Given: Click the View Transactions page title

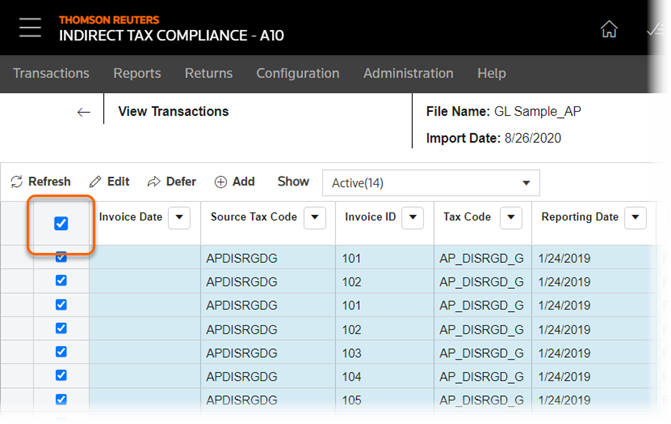Looking at the screenshot, I should (173, 111).
